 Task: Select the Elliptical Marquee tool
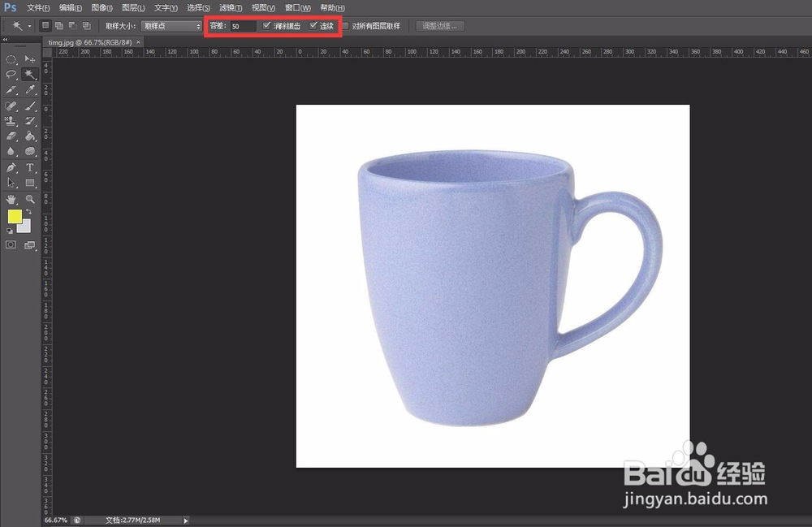click(11, 59)
